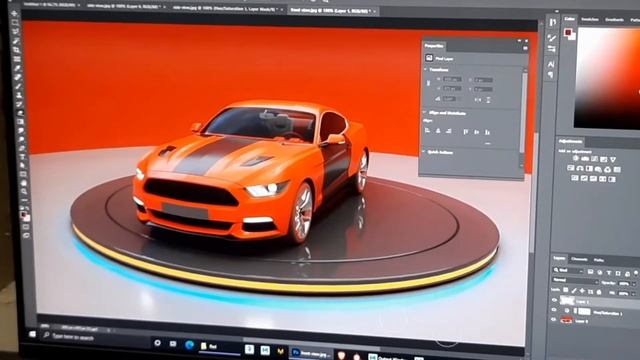Select the Zoom tool

tap(24, 191)
